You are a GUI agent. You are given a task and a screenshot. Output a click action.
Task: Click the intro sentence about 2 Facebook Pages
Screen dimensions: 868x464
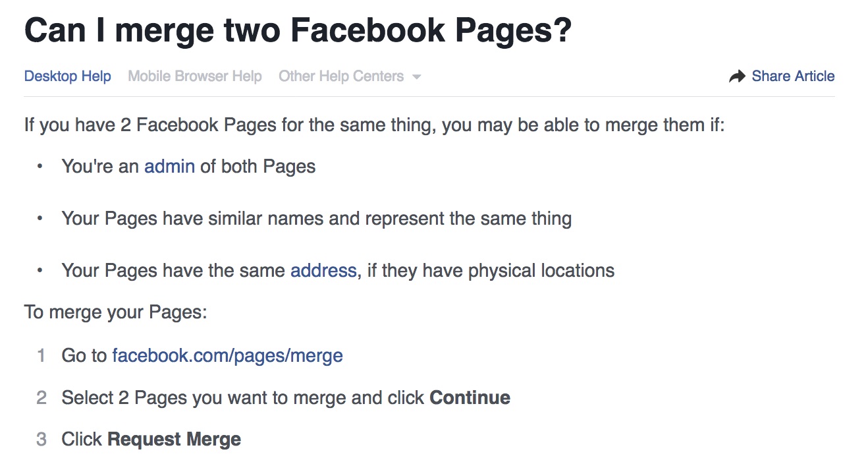375,125
